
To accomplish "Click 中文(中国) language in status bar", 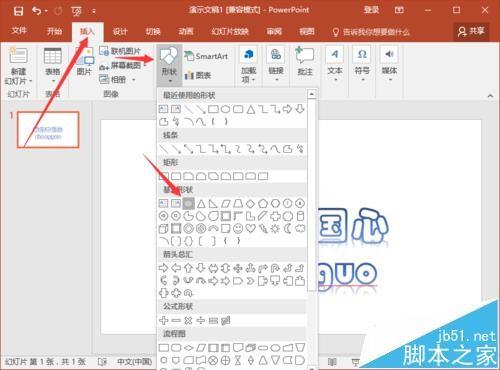I will click(134, 362).
